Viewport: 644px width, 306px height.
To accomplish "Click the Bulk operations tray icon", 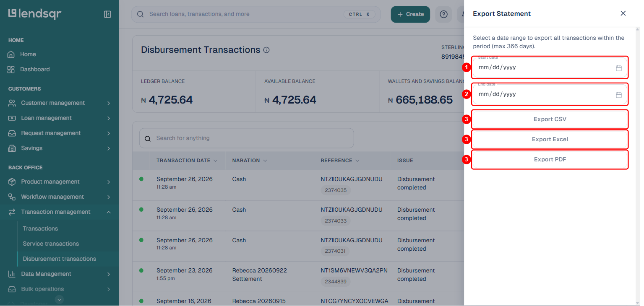I will (12, 289).
